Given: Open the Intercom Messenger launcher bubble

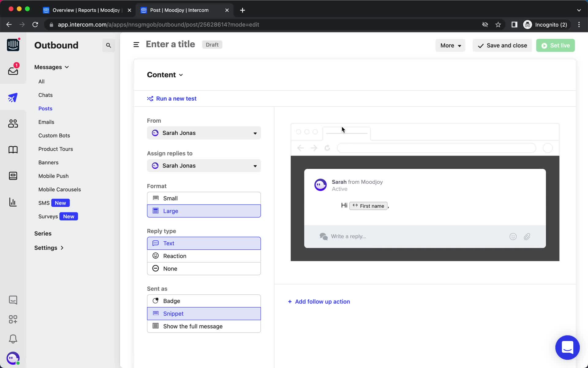Looking at the screenshot, I should pos(567,347).
